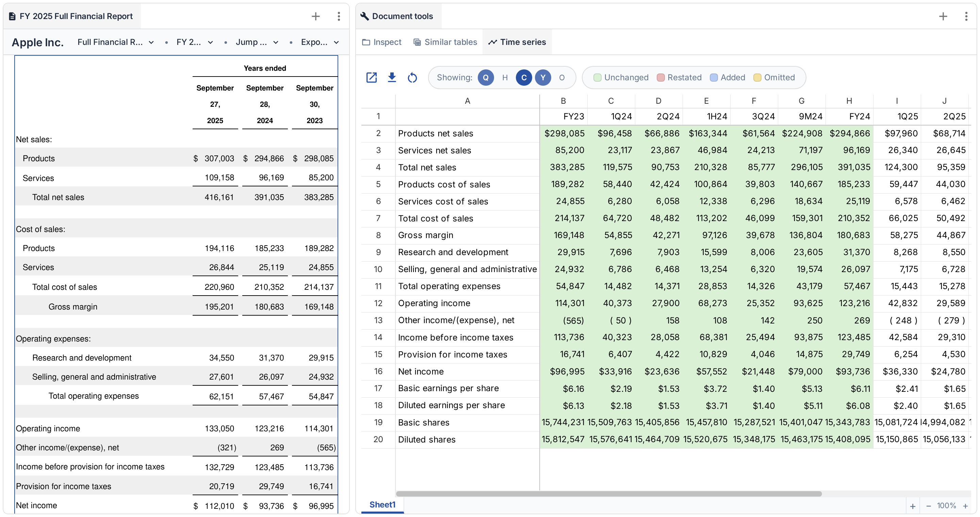Click the 2024 Gross margin value 180,683
Image resolution: width=980 pixels, height=517 pixels.
(269, 307)
